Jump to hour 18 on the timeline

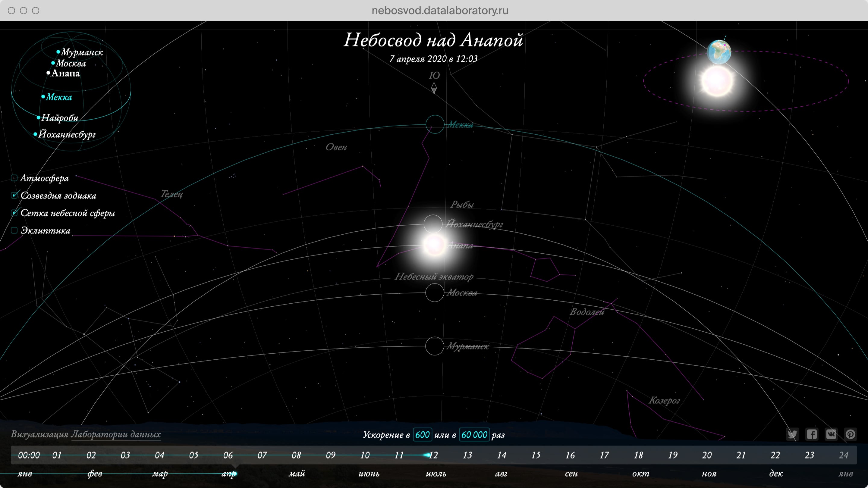638,455
